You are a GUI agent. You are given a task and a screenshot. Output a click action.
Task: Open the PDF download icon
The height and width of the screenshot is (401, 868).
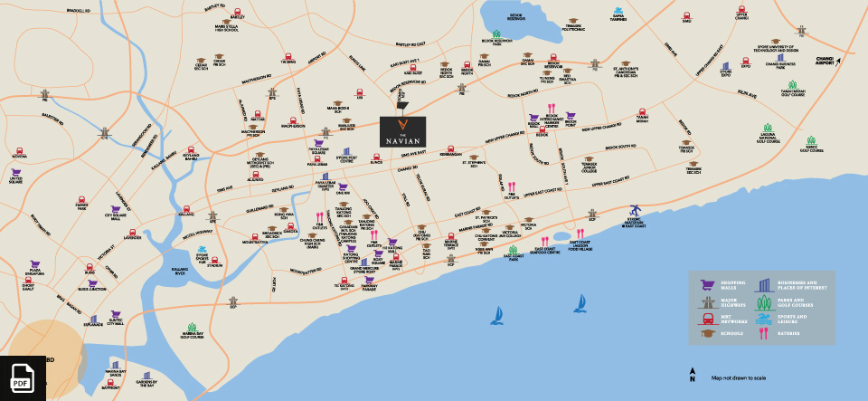[23, 378]
